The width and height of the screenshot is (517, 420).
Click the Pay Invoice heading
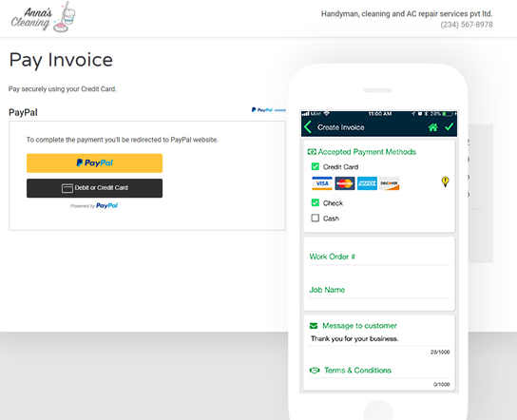click(61, 60)
